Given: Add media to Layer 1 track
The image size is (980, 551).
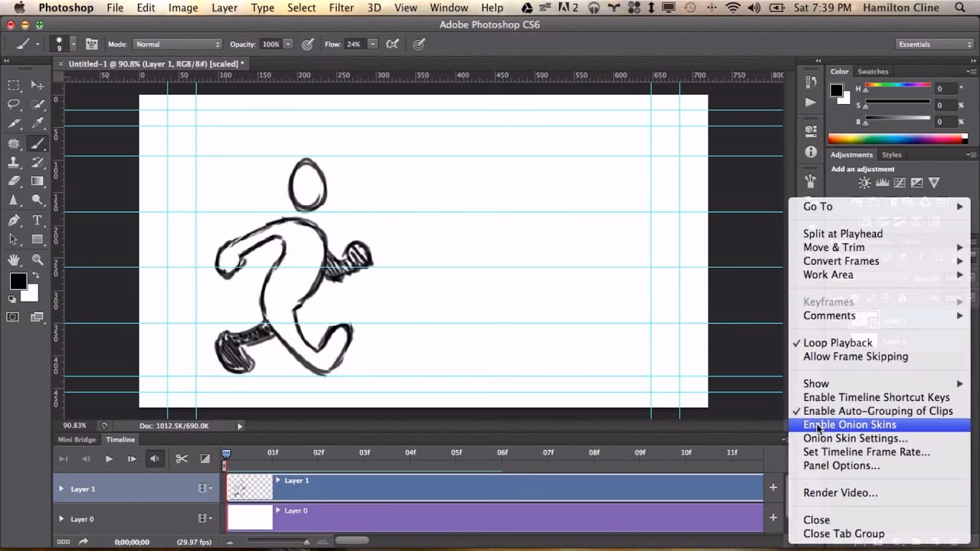Looking at the screenshot, I should 773,487.
